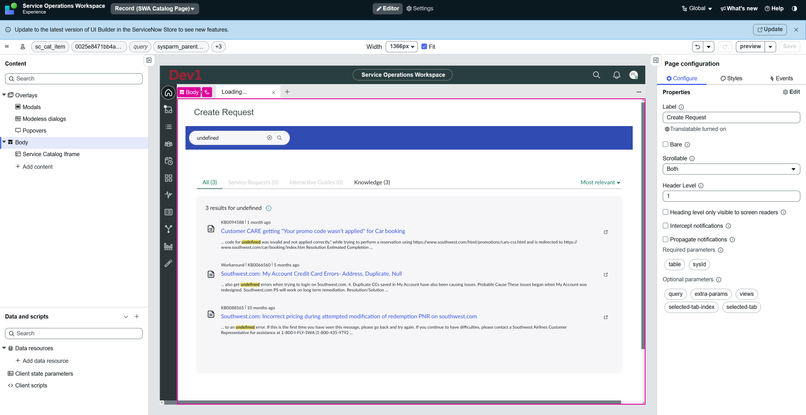
Task: Open Customer CARE promo code article link
Action: (x=313, y=231)
